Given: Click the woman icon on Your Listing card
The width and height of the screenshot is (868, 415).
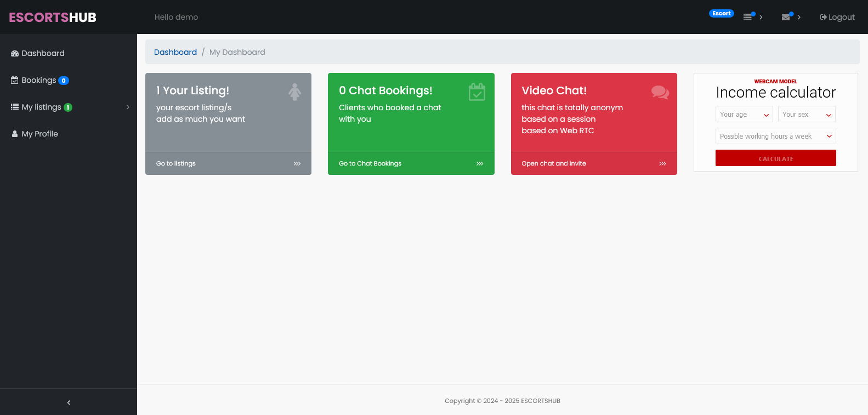Looking at the screenshot, I should point(295,92).
